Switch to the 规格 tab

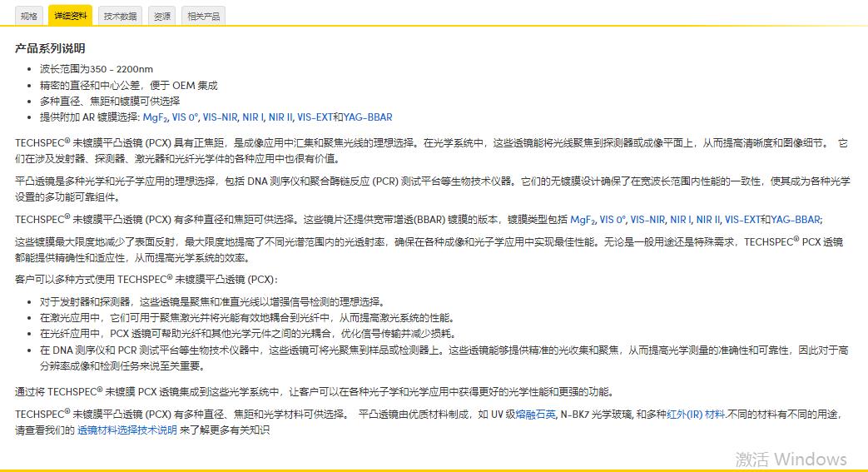pos(29,16)
